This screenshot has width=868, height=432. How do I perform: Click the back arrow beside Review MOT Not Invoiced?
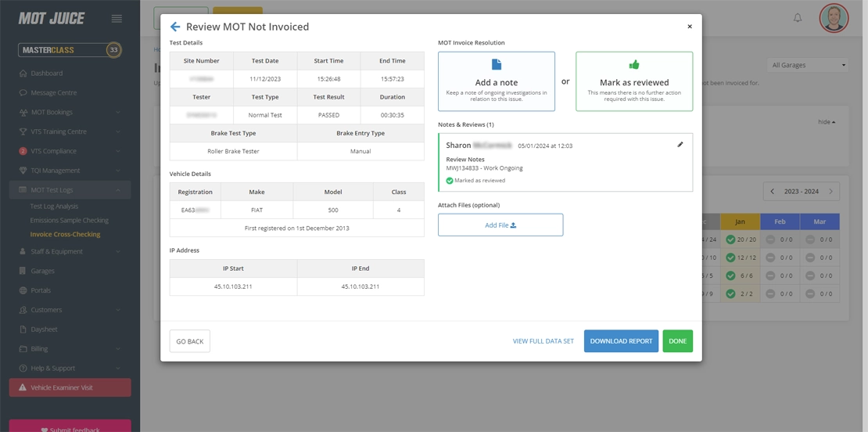tap(175, 27)
